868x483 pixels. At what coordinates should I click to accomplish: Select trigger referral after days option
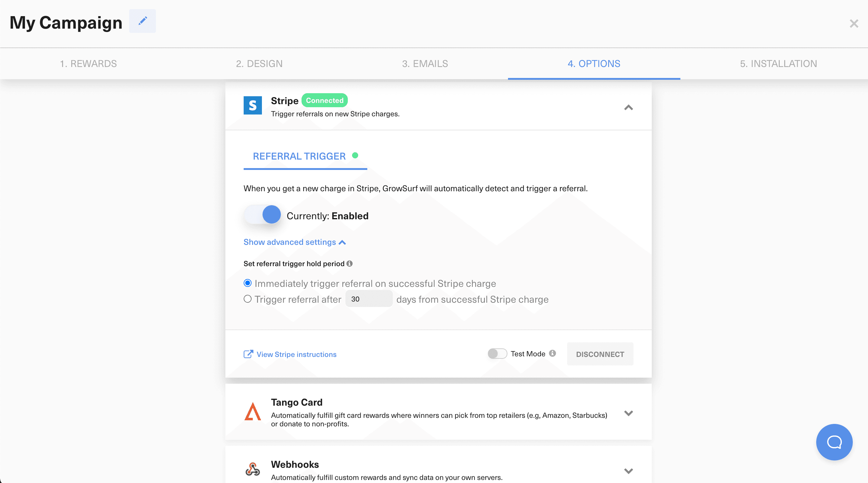tap(247, 299)
